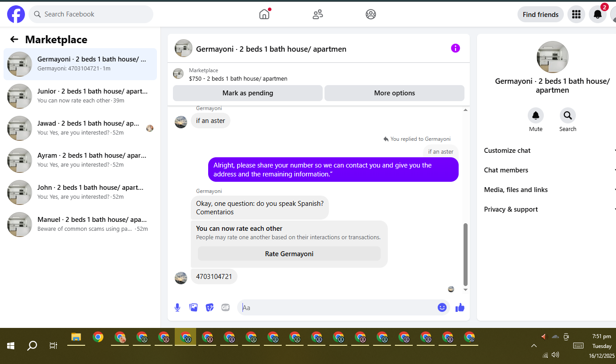Open Windows taskbar search
Viewport: 616px width, 364px height.
(32, 345)
